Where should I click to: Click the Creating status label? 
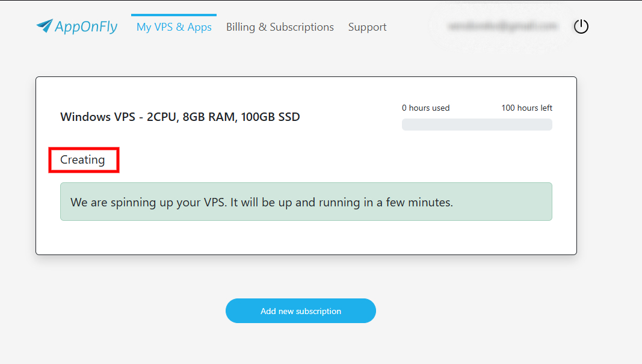tap(82, 160)
